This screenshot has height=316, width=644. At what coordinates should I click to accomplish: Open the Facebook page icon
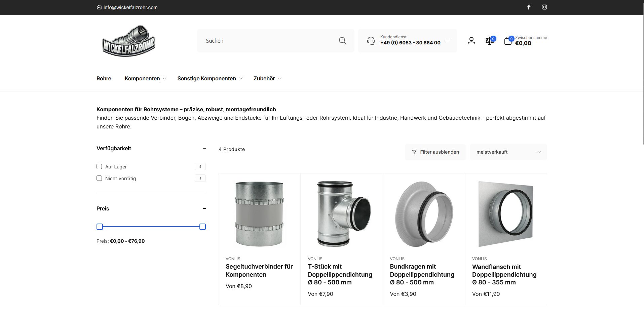coord(529,7)
